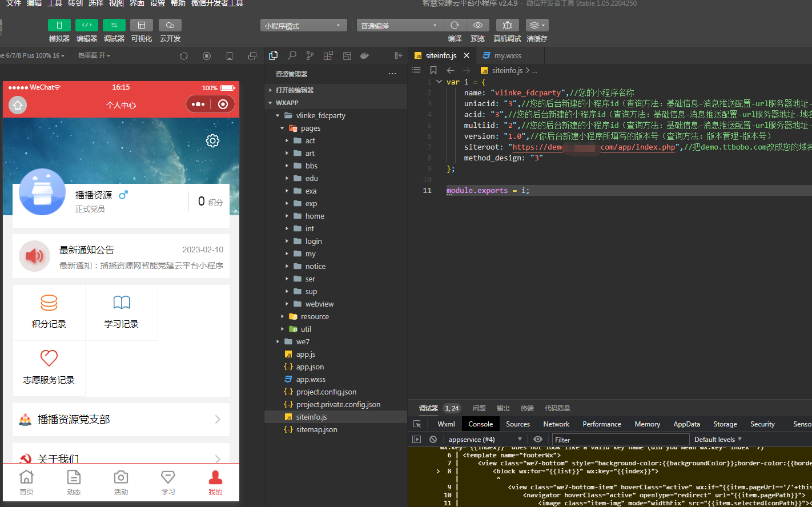Open the mini program mode dropdown

[304, 26]
